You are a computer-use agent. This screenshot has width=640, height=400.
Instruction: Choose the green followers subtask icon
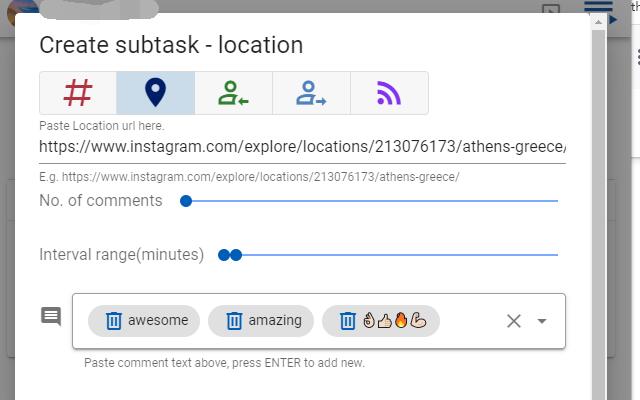click(233, 93)
